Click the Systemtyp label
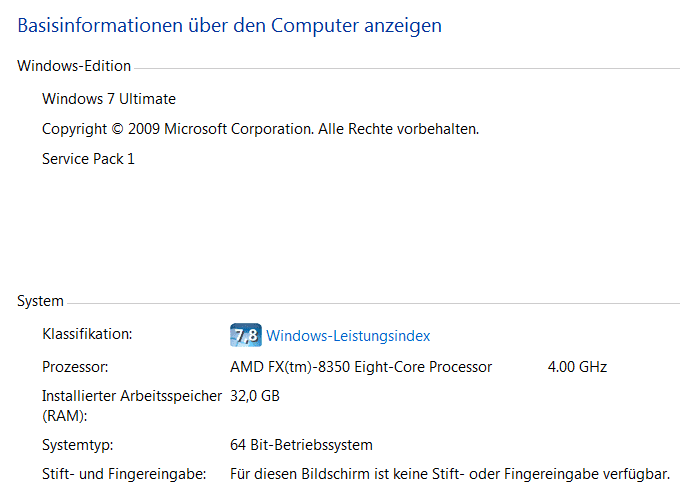 pos(77,445)
